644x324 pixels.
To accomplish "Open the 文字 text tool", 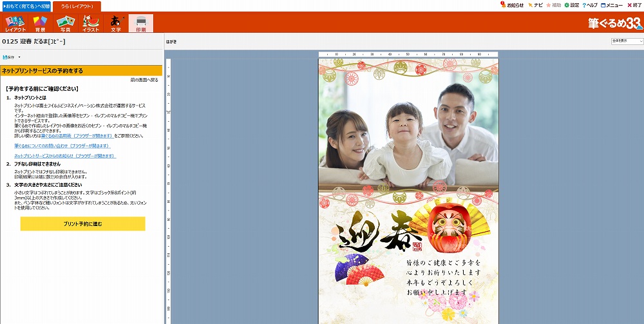I will point(116,24).
